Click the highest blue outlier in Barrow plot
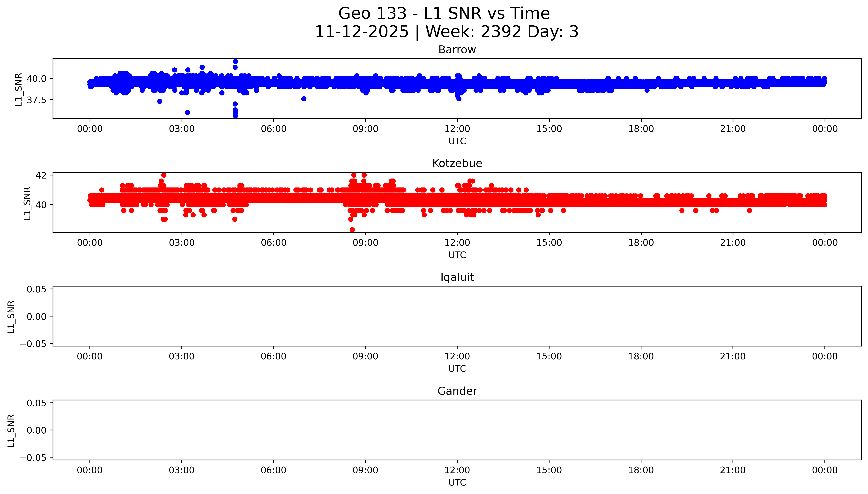 click(x=235, y=62)
